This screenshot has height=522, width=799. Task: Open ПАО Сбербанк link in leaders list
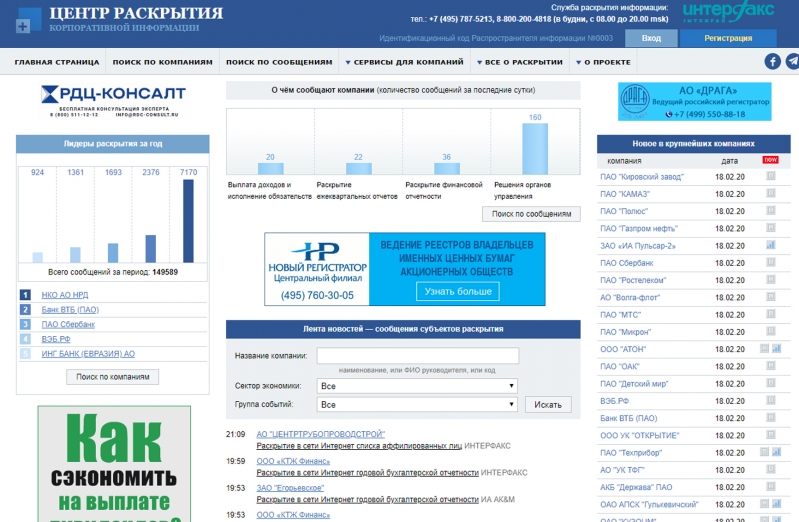[x=68, y=324]
